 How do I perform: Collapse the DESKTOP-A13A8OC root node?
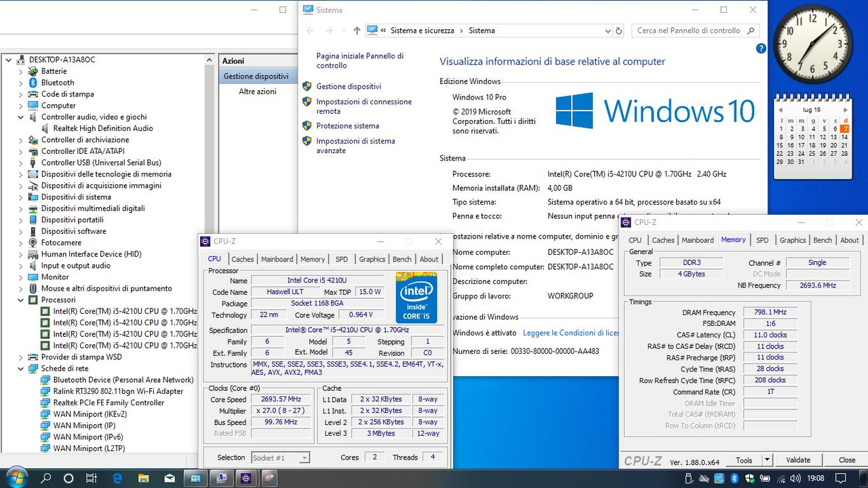9,60
